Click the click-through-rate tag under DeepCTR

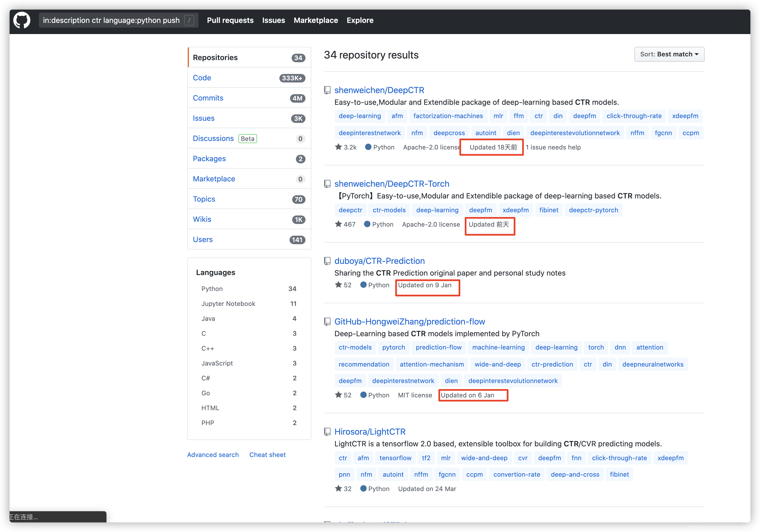(x=634, y=116)
